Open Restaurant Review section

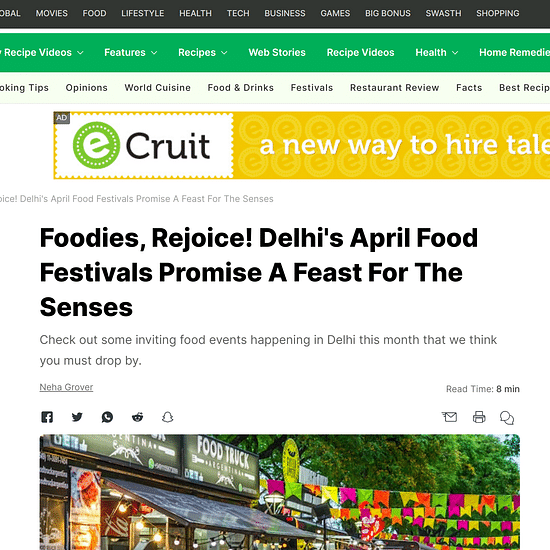tap(395, 88)
